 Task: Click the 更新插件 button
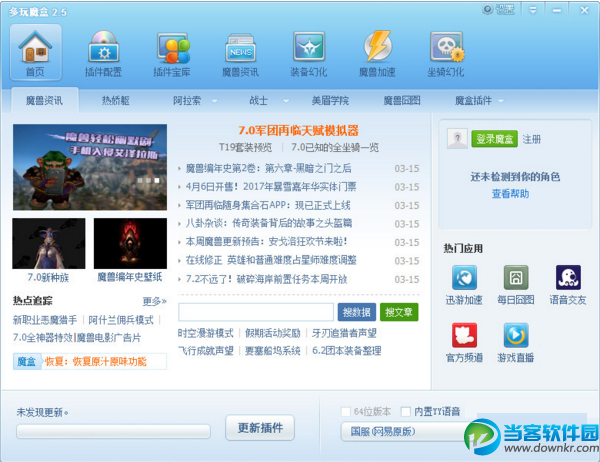click(260, 428)
